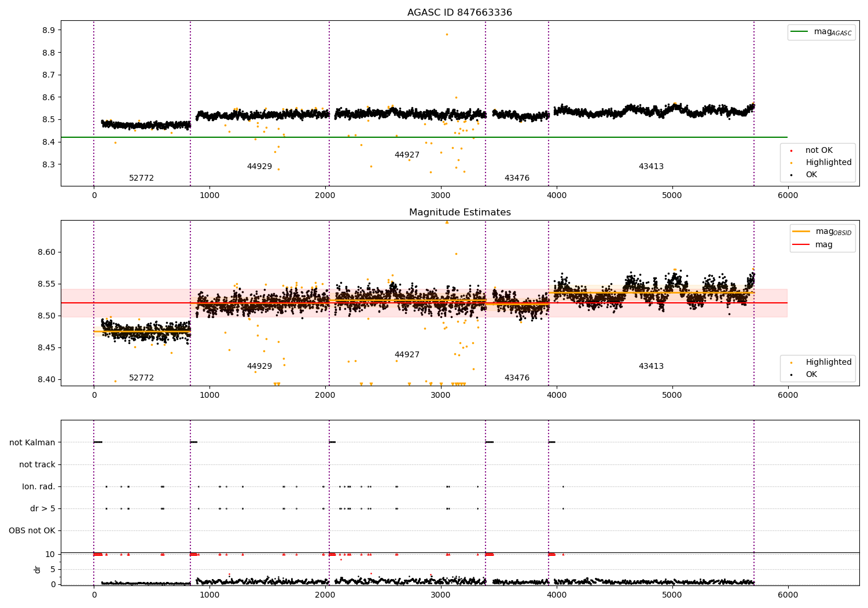868x608 pixels.
Task: Click the 1000 x-axis tick under bottom plot
Action: (x=209, y=595)
